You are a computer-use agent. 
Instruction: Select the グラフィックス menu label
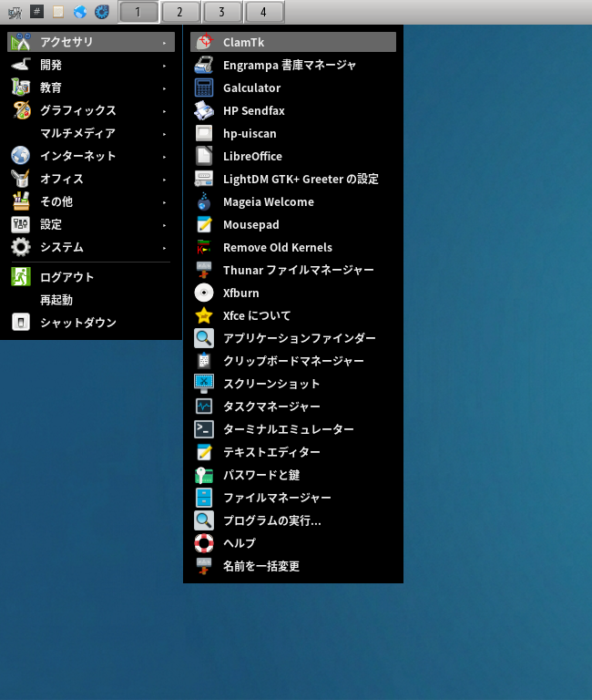click(78, 110)
